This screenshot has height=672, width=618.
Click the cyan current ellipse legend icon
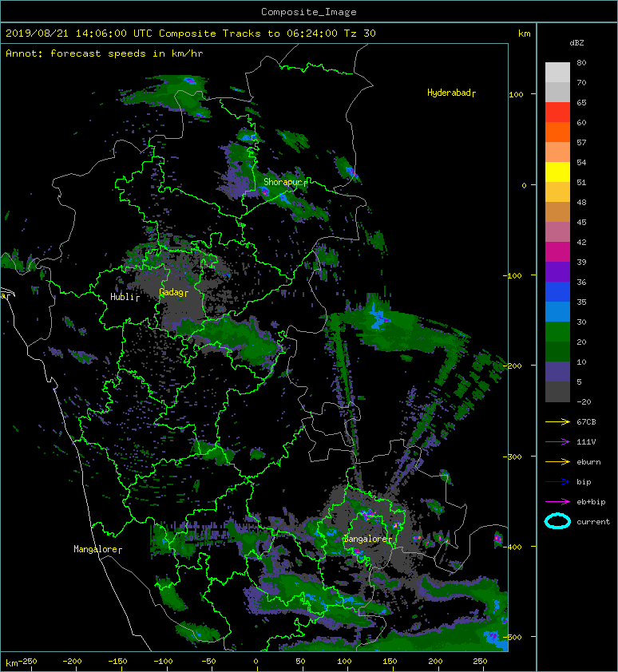557,521
